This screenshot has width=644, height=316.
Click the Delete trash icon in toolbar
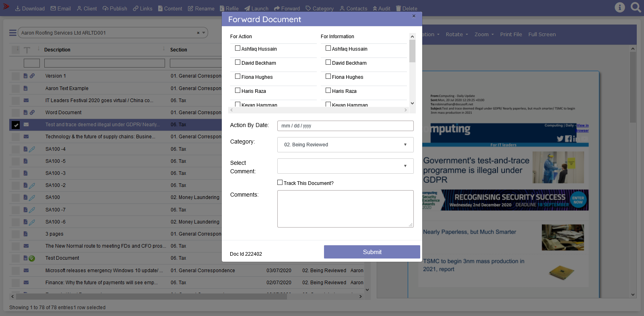[398, 8]
